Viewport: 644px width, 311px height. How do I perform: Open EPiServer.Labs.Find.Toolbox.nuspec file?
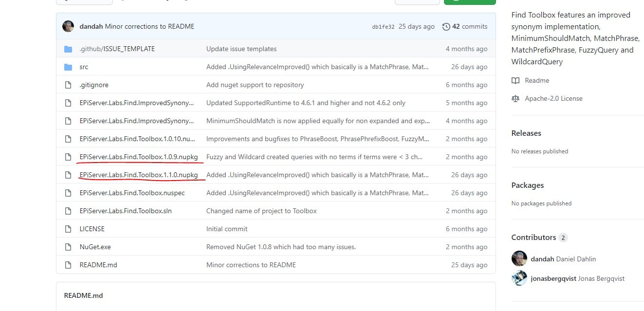click(132, 193)
